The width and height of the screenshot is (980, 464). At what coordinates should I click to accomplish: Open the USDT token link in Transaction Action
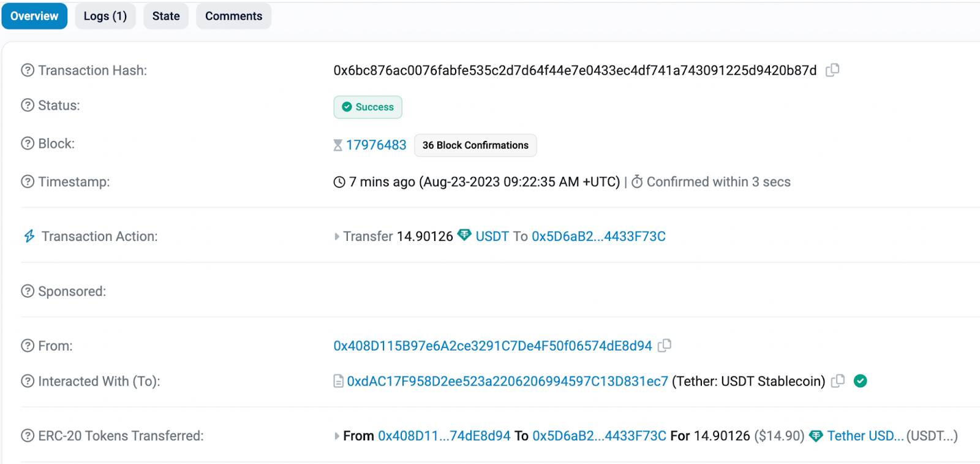click(492, 237)
